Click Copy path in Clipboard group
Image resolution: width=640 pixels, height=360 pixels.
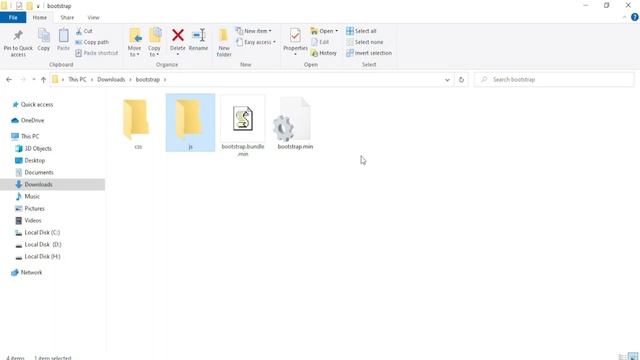point(92,42)
